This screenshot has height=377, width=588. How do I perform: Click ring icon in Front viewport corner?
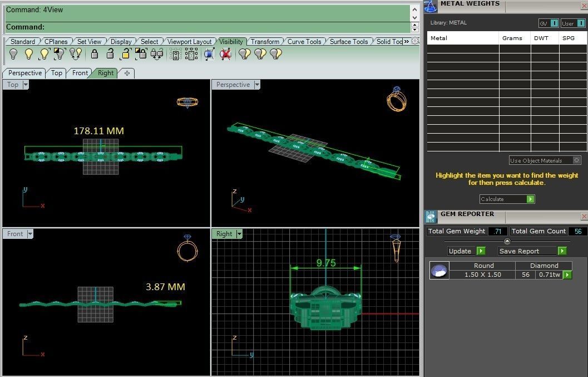187,248
